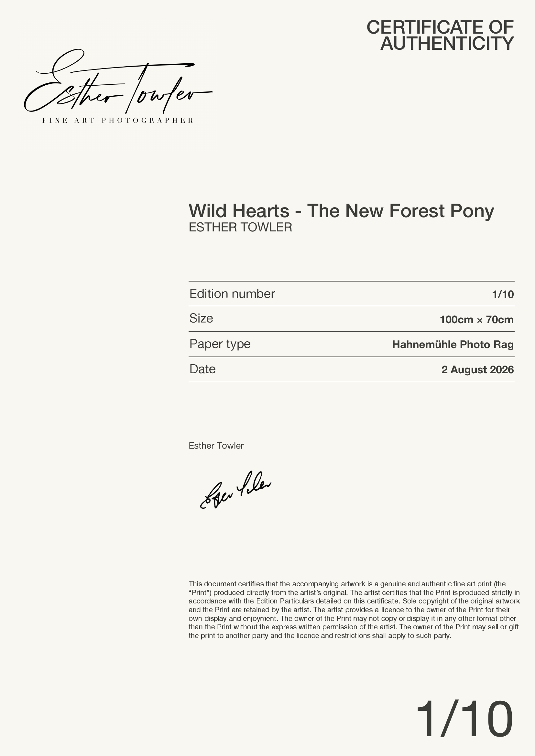The image size is (535, 756).
Task: Click the Fine Art Photographer tagline
Action: (118, 121)
